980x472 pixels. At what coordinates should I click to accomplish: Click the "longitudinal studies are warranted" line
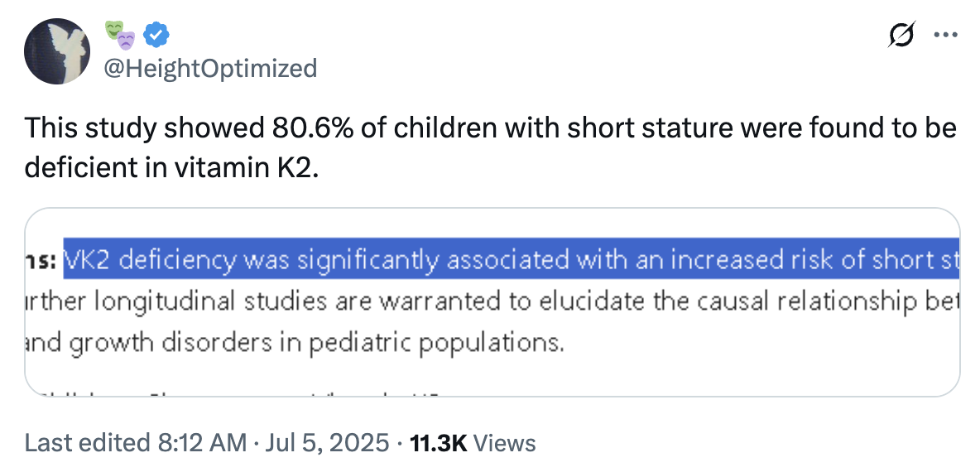[x=492, y=302]
